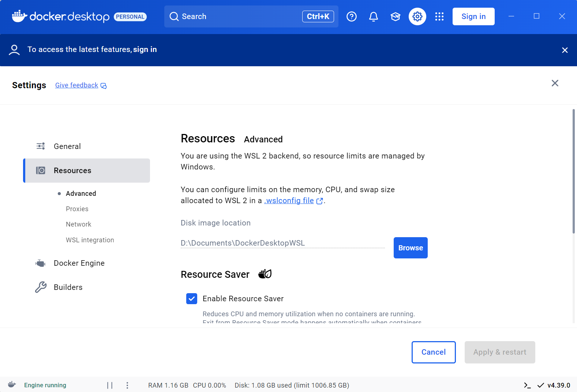Click the settings vertical scrollbar

[x=574, y=171]
